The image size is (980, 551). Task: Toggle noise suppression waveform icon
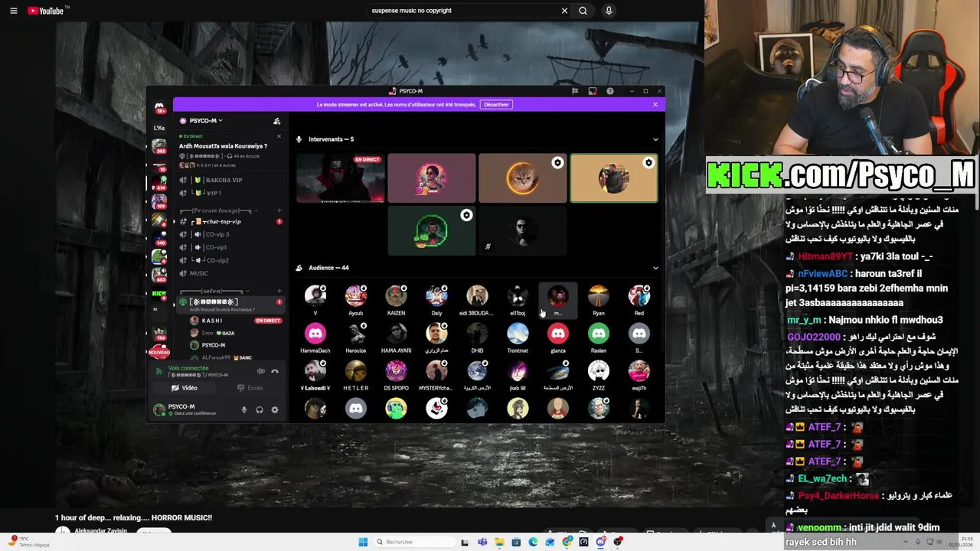point(260,371)
